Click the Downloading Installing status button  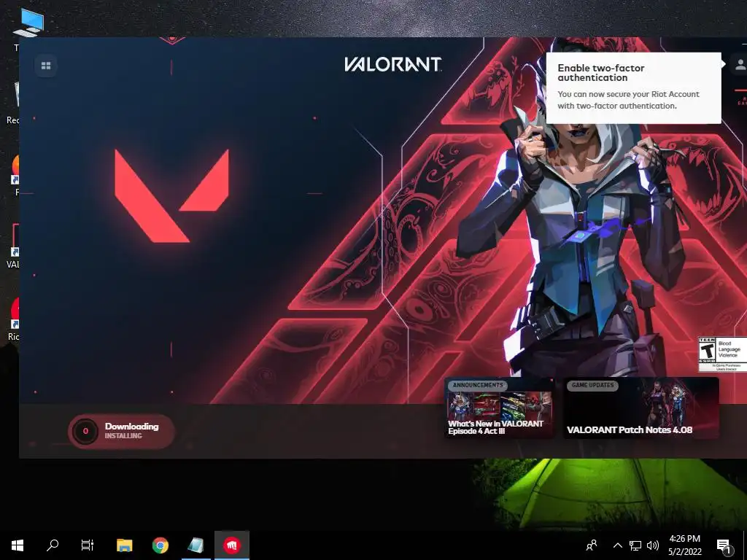click(122, 432)
